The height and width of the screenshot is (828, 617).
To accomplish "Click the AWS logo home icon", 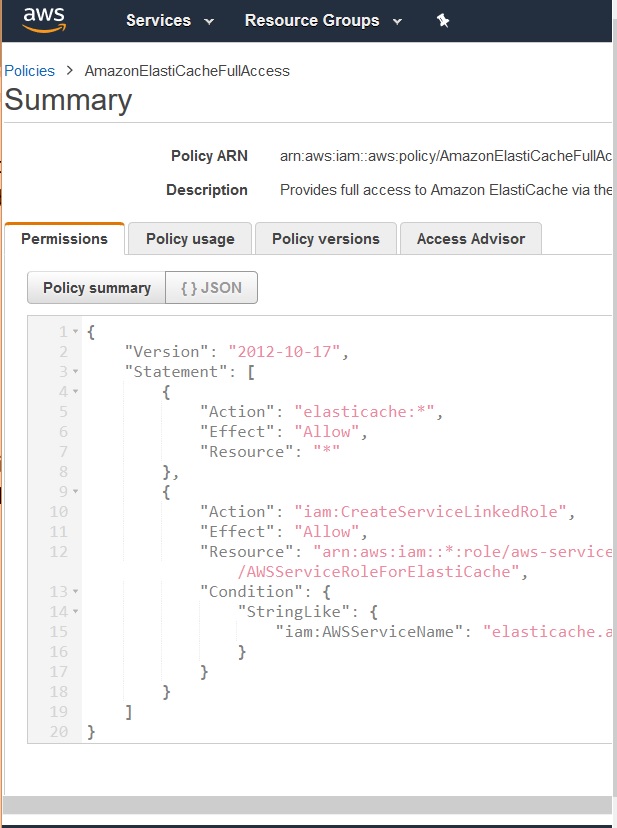I will coord(44,20).
